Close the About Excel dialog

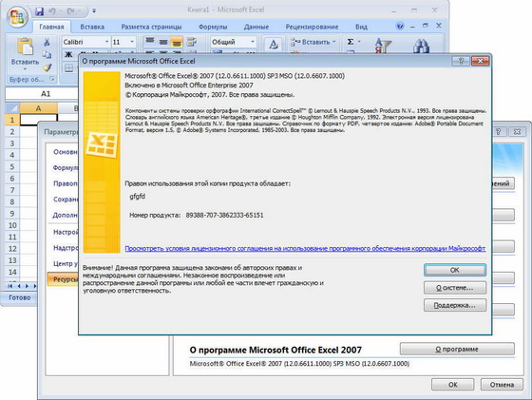[480, 61]
